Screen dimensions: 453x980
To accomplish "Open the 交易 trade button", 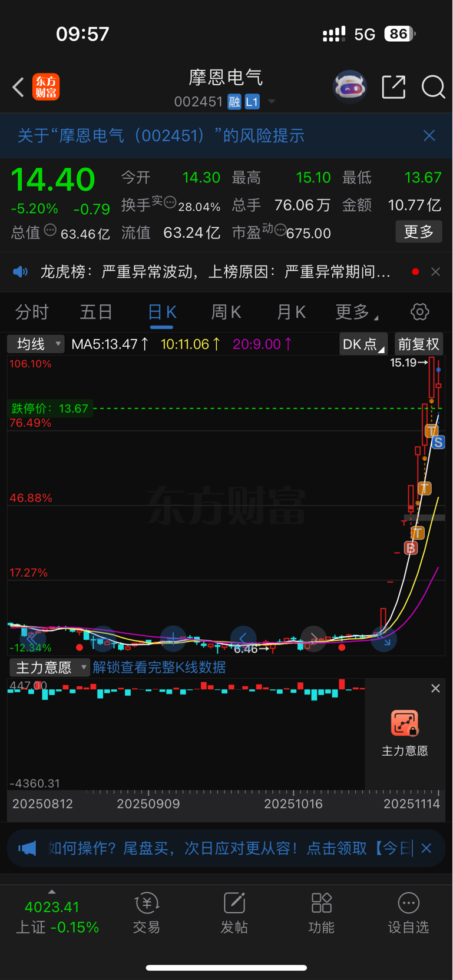I will click(x=147, y=913).
